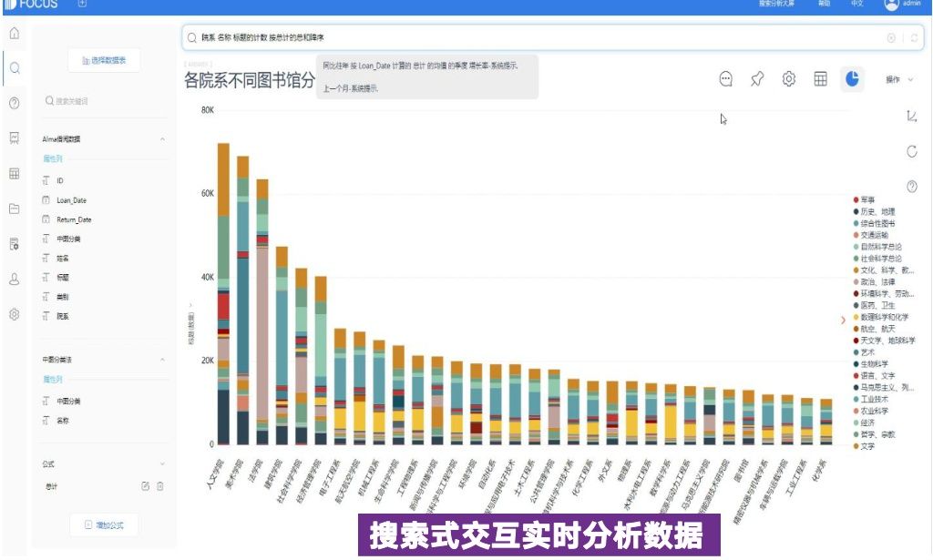Click the 增加公式 button
The height and width of the screenshot is (560, 933).
pos(104,524)
